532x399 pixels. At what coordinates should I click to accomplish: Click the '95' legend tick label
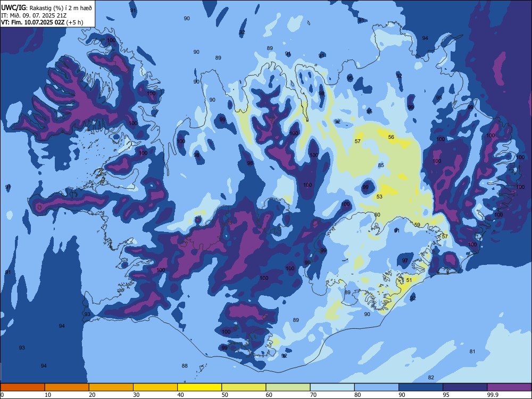pos(446,395)
